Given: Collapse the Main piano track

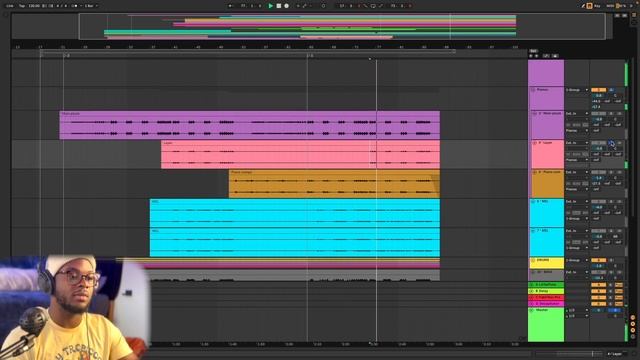Looking at the screenshot, I should [x=534, y=113].
